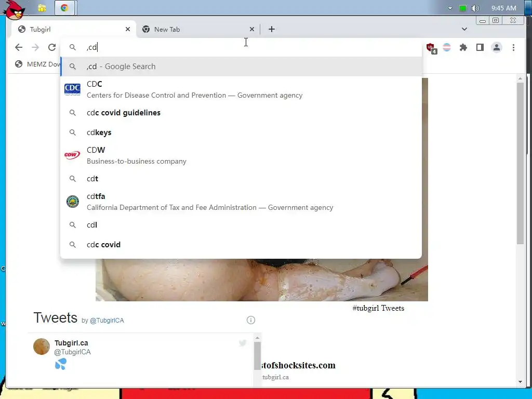Screen dimensions: 532x399
Task: Click the address bar with ',cd' text
Action: point(241,47)
